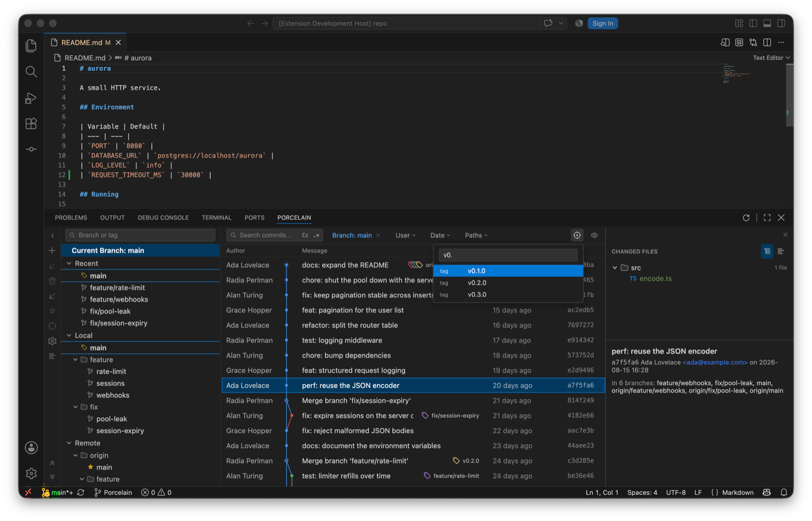Screen dimensions: 812x521
Task: Collapse the Recent branches section
Action: 70,263
